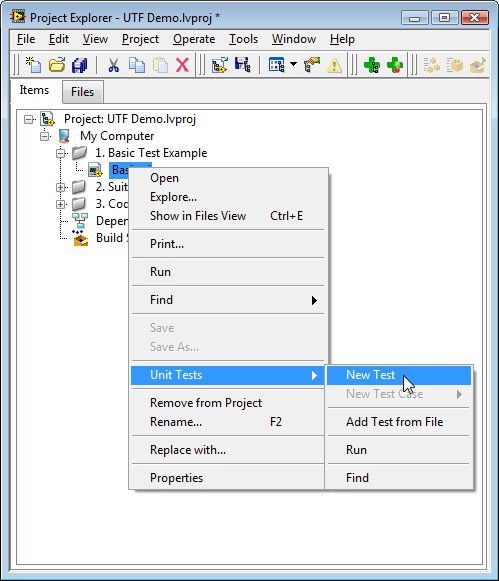The image size is (499, 581).
Task: Click the first green plus add icon
Action: [372, 65]
